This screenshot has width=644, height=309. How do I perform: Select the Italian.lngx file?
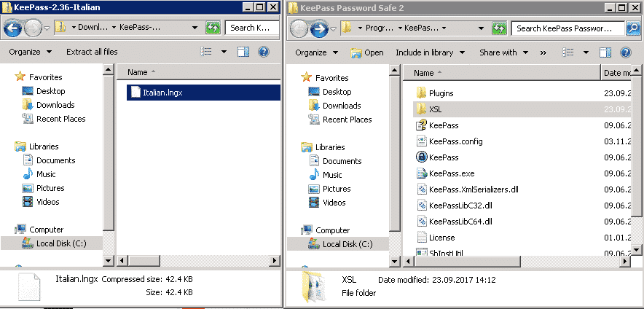(x=203, y=93)
